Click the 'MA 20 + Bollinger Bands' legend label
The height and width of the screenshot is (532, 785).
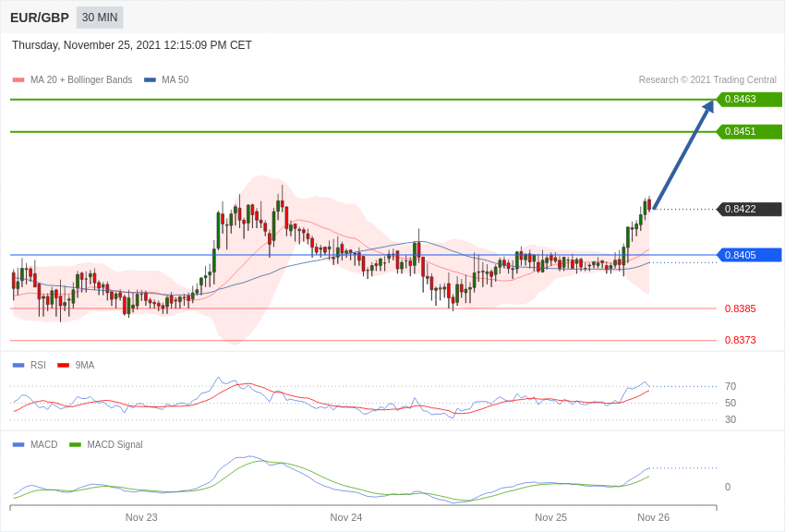tap(81, 80)
